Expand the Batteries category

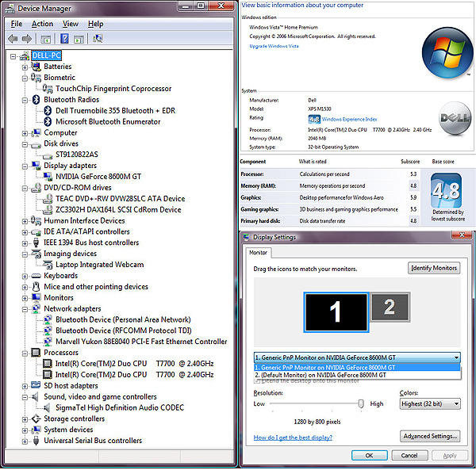pos(25,67)
